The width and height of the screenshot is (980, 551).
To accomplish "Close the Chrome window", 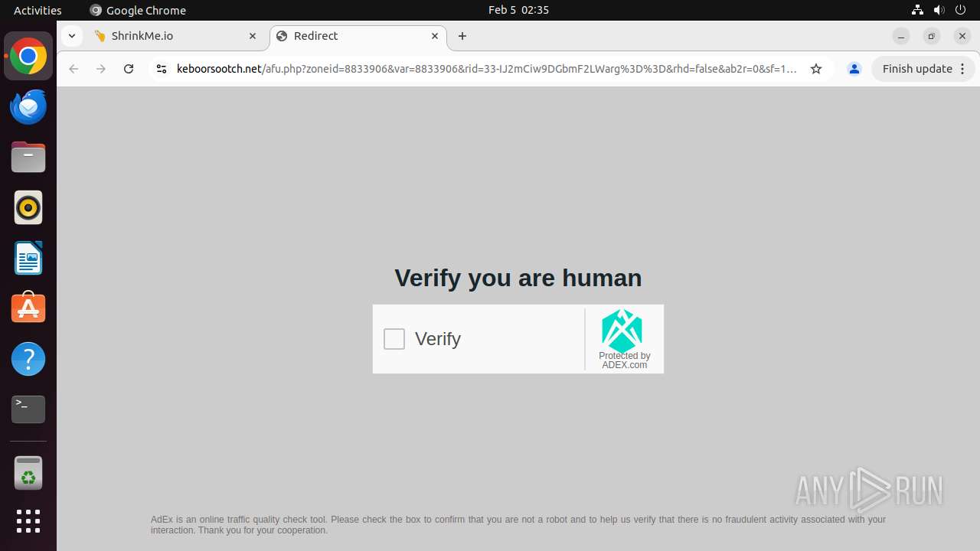I will click(x=962, y=36).
